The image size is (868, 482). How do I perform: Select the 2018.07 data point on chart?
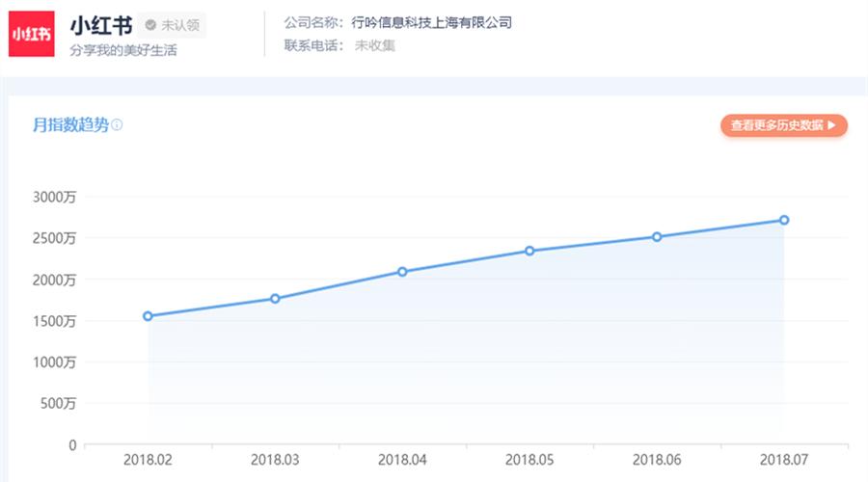(784, 220)
